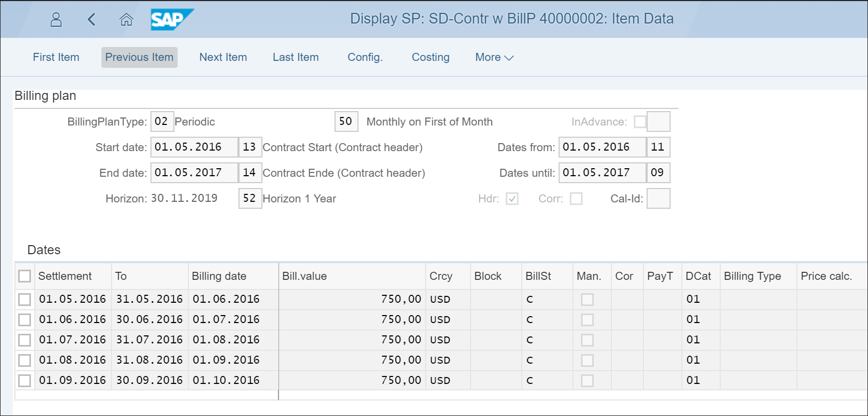
Task: Click the BillSt column header
Action: [547, 276]
